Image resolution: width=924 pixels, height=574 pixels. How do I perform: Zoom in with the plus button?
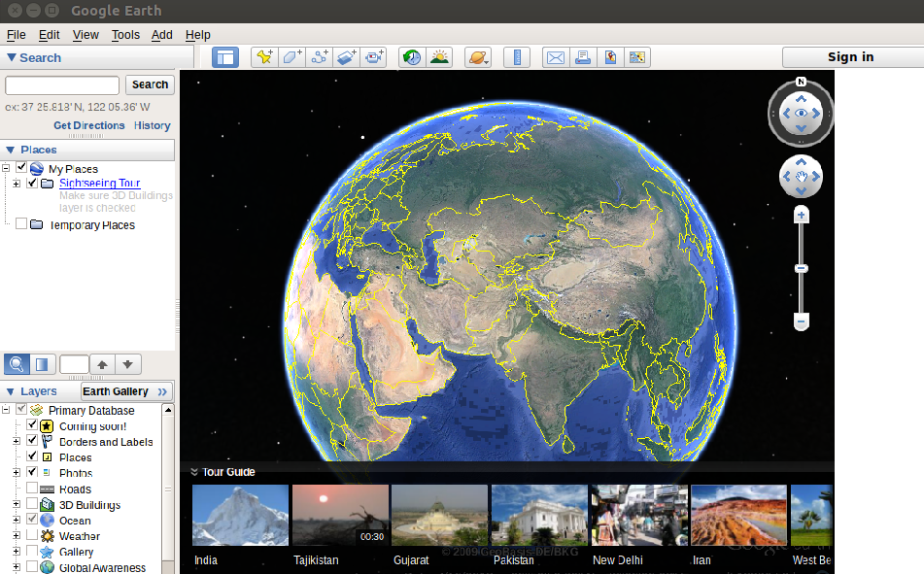tap(801, 215)
